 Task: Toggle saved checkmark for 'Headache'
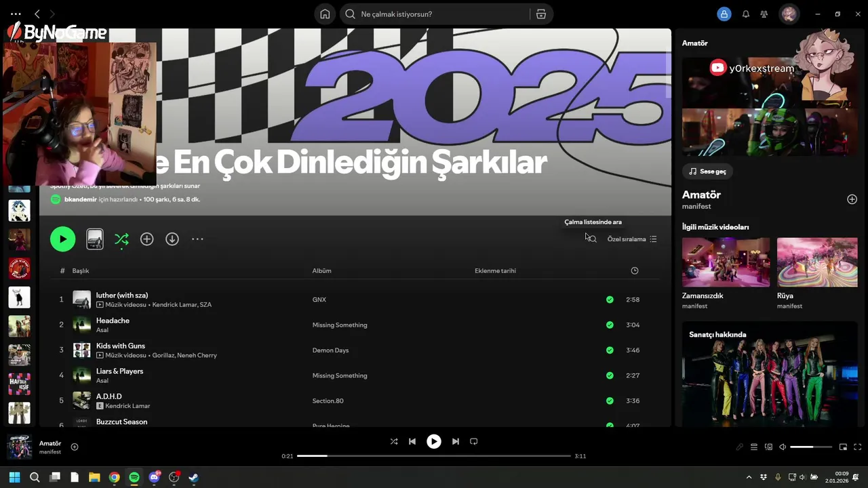(x=610, y=325)
